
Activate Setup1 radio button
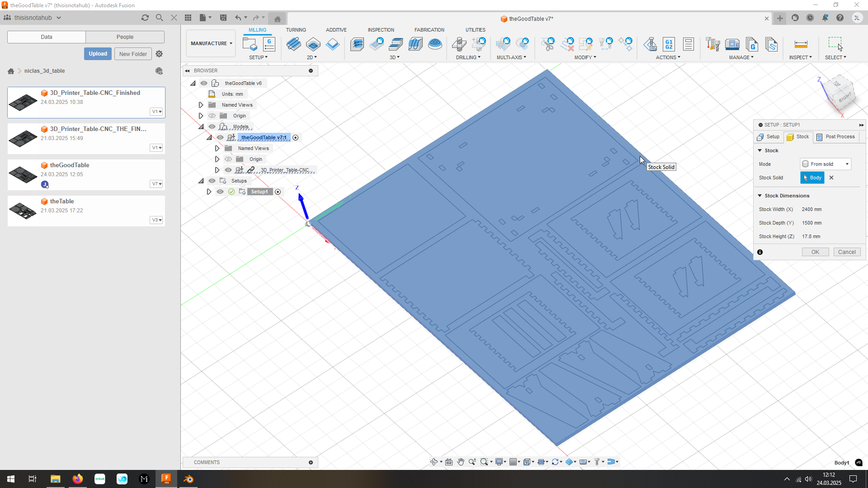point(278,192)
